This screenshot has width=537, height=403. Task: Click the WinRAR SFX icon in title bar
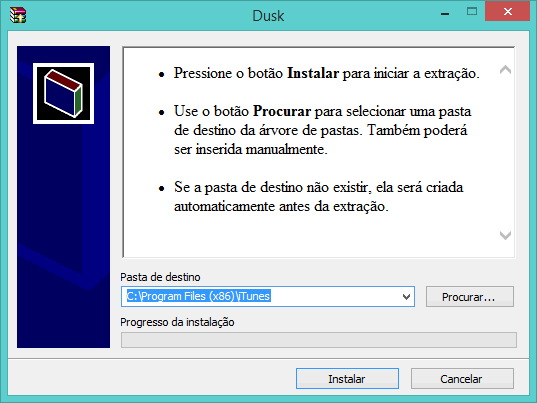click(18, 15)
